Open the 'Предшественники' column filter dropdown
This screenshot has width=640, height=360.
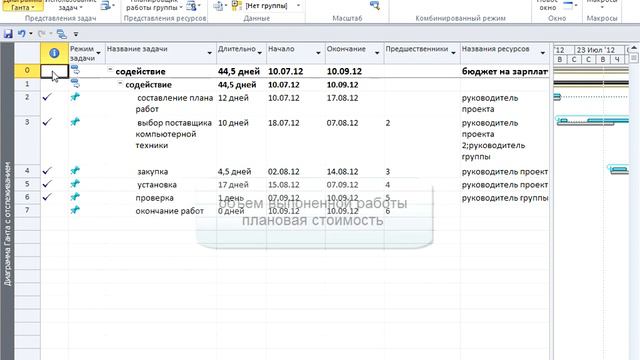coord(453,53)
